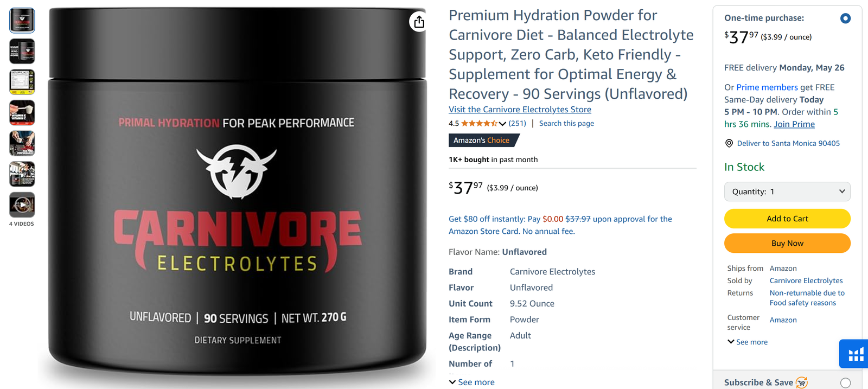Click the Add to Cart button

(787, 219)
